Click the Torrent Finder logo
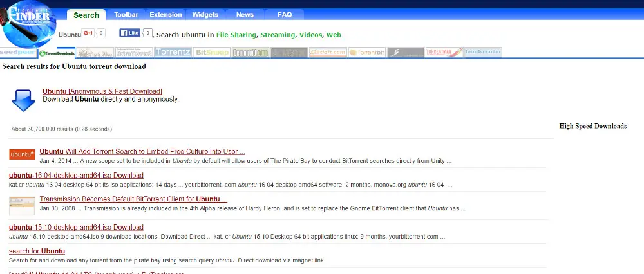 [x=29, y=24]
